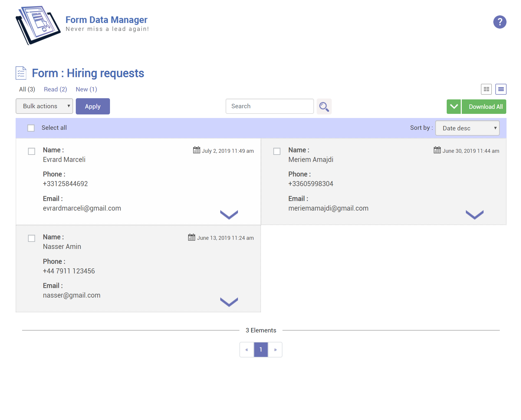This screenshot has height=420, width=521.
Task: Expand Nasser Amin entry details chevron
Action: coord(229,302)
